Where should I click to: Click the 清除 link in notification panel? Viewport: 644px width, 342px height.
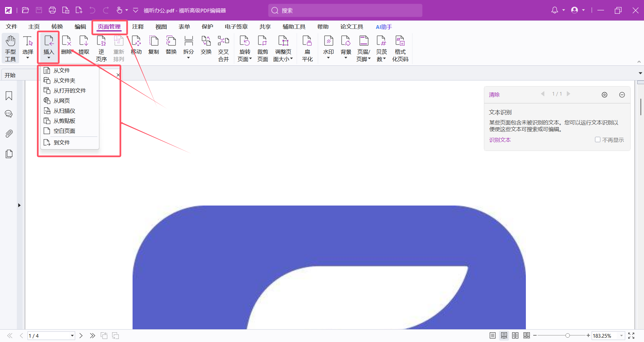494,95
